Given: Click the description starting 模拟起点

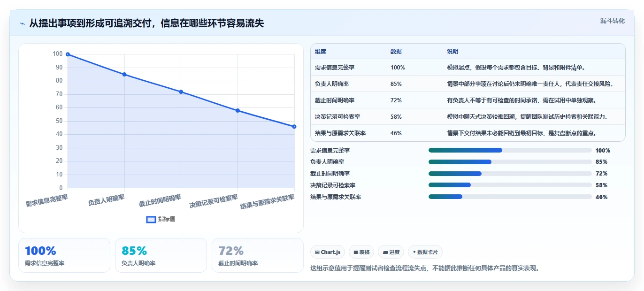Looking at the screenshot, I should click(x=516, y=68).
